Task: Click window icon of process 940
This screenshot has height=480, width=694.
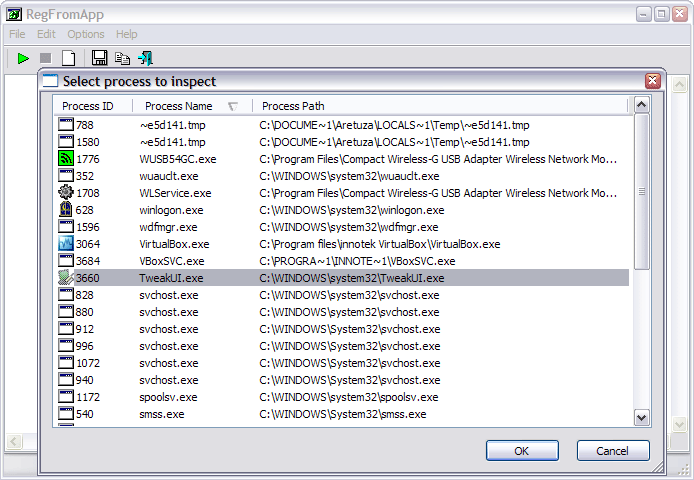Action: tap(66, 379)
